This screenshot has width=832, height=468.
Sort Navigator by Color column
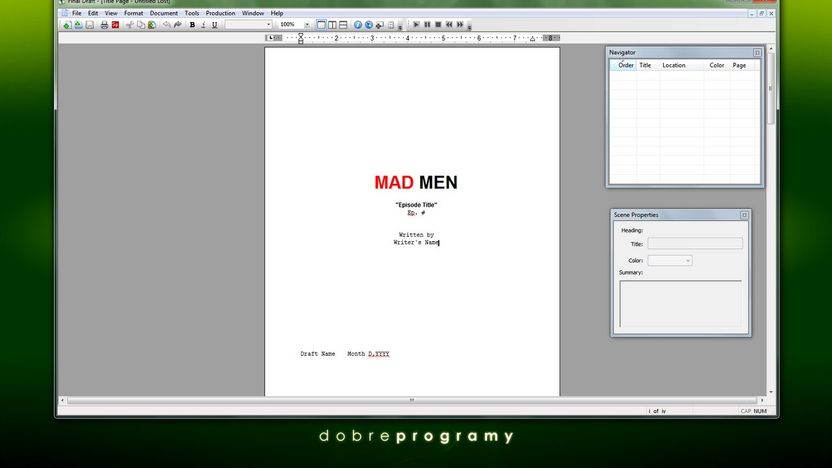(717, 65)
